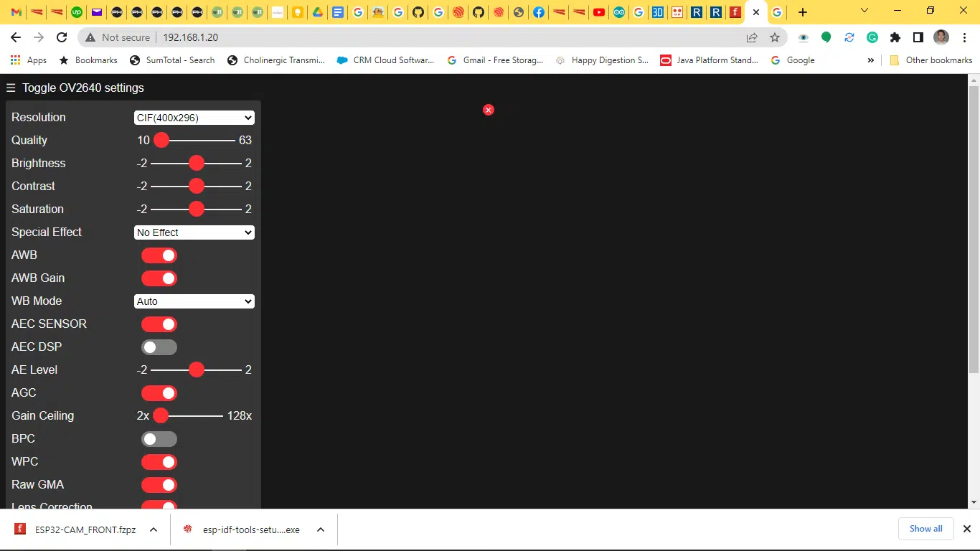980x551 pixels.
Task: Click the red close icon on stream
Action: click(489, 110)
